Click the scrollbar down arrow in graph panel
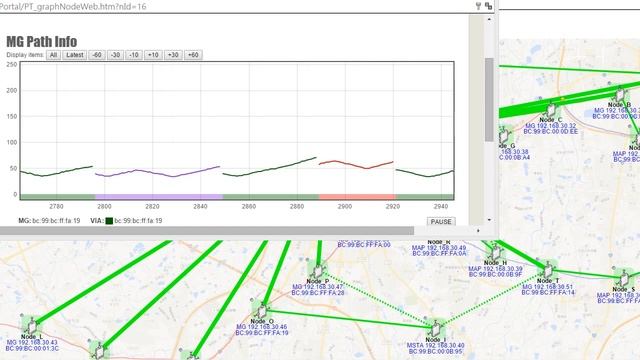This screenshot has height=360, width=640. 489,220
